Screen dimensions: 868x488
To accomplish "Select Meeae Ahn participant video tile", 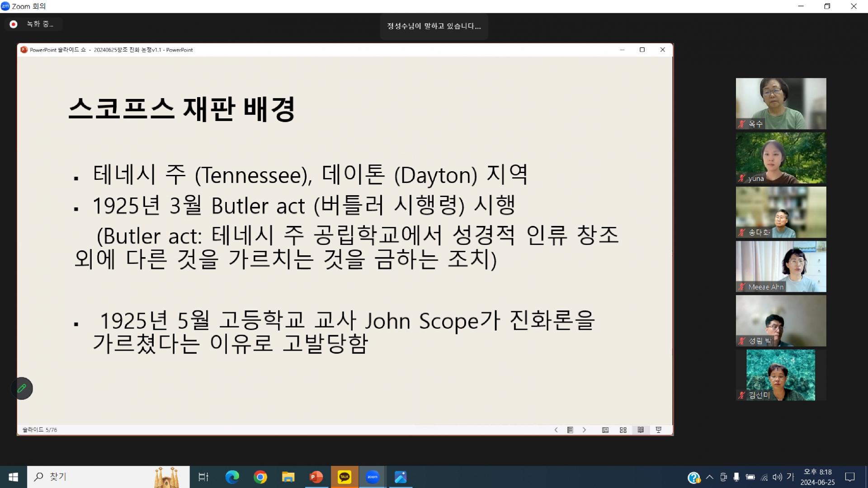I will click(781, 266).
